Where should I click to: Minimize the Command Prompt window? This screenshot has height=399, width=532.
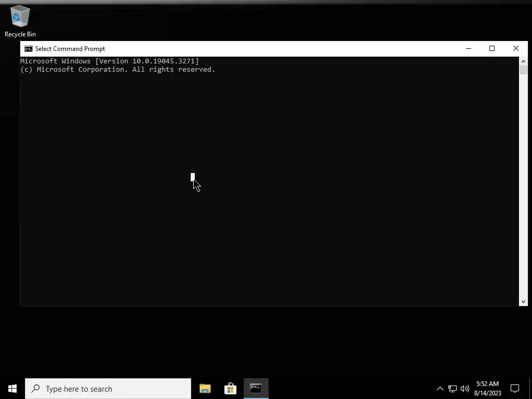click(x=469, y=48)
